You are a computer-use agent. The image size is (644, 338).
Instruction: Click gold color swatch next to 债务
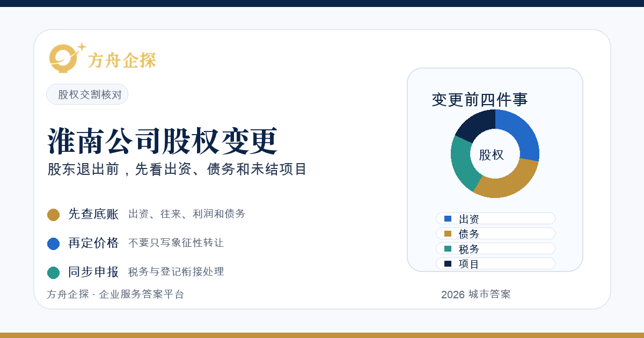448,233
